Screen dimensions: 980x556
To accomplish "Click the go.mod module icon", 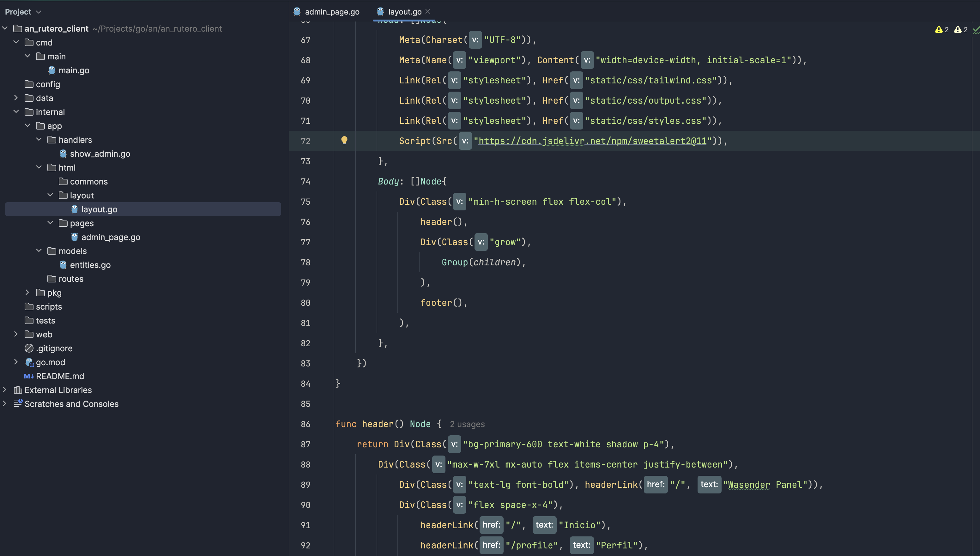I will 29,362.
